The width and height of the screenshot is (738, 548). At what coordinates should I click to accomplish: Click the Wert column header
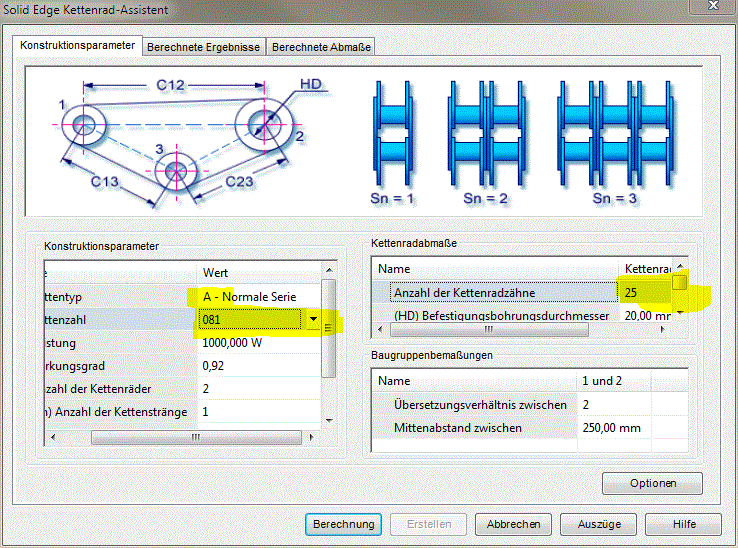click(259, 273)
